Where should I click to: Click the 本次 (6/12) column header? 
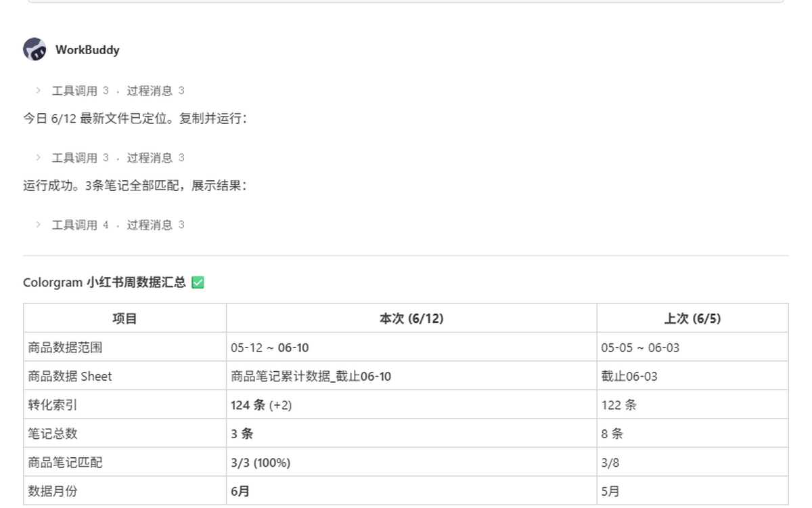tap(411, 318)
